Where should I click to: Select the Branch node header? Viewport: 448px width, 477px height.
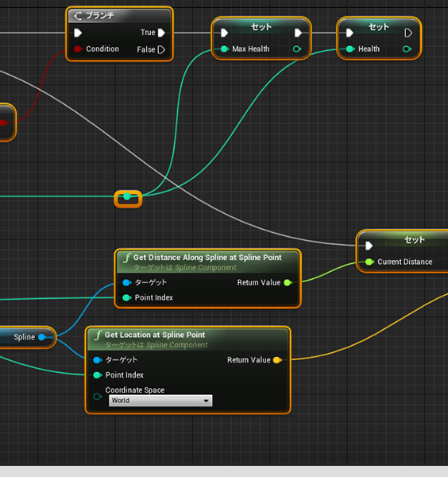tap(119, 16)
